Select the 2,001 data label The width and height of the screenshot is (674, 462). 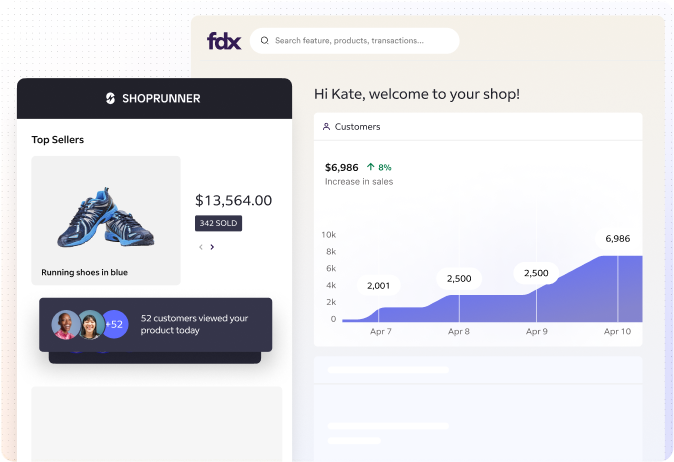[378, 285]
